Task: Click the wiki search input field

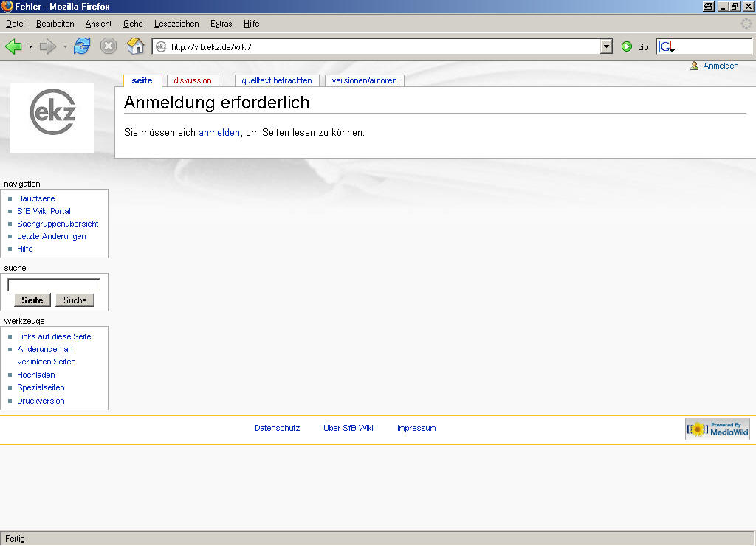Action: (x=54, y=285)
